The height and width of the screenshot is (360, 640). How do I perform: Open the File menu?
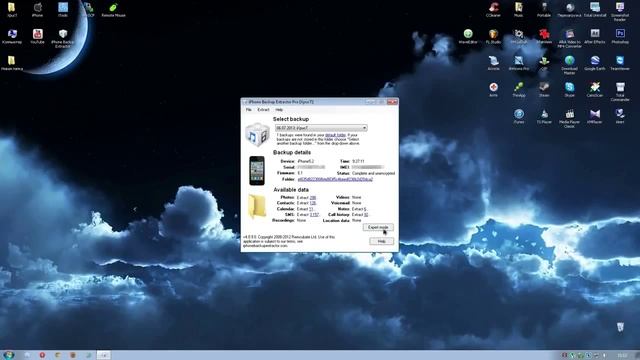pyautogui.click(x=249, y=110)
